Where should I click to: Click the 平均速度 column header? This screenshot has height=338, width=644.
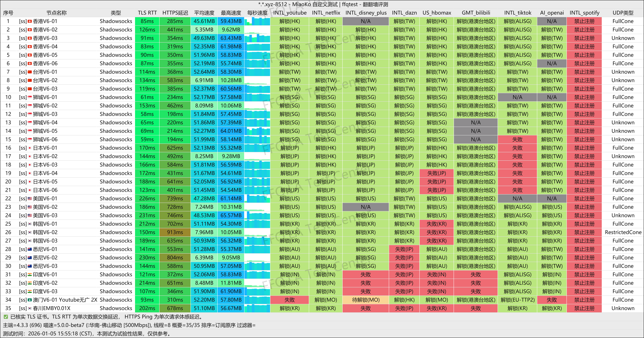[204, 13]
